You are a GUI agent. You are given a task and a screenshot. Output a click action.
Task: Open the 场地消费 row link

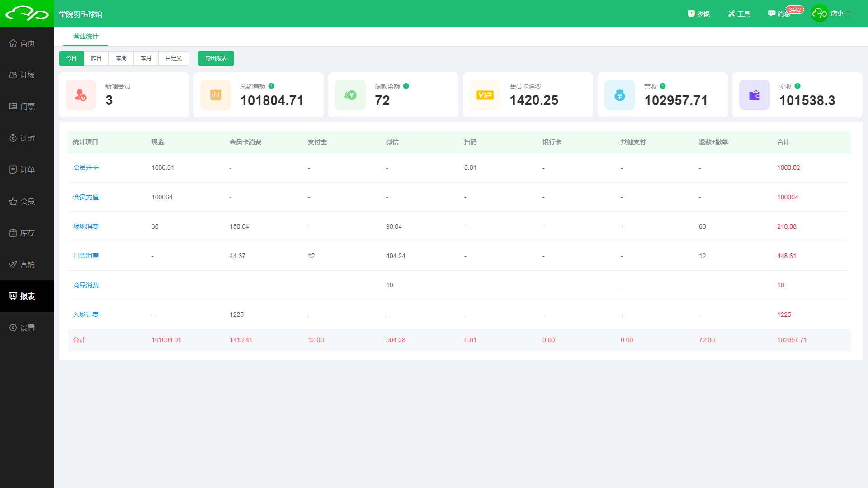(x=86, y=226)
